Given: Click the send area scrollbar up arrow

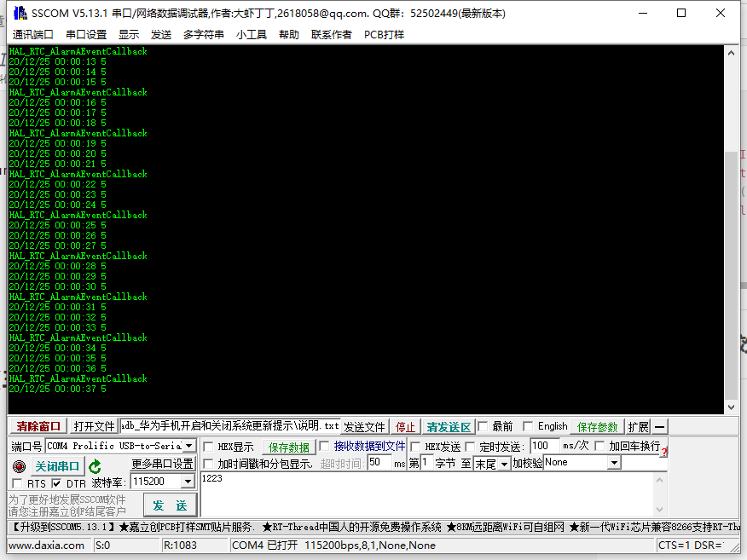Looking at the screenshot, I should click(660, 480).
